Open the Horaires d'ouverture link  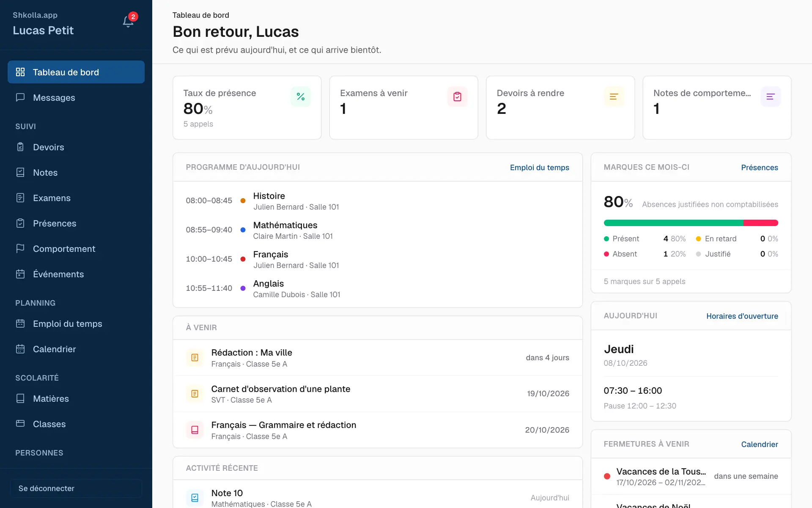742,316
